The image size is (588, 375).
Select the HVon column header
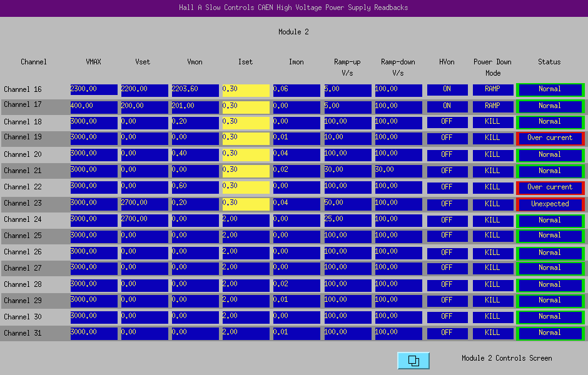[x=447, y=62]
